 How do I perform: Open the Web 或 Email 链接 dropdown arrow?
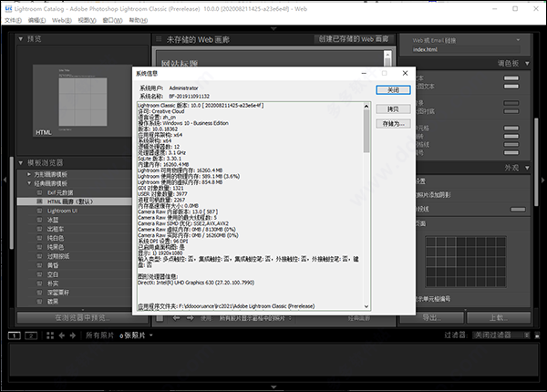518,40
